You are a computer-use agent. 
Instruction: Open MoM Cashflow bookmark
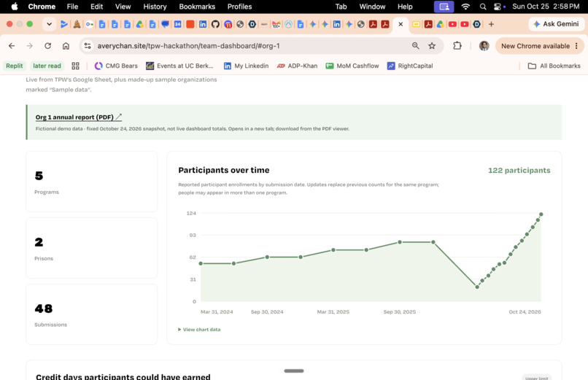[x=352, y=66]
